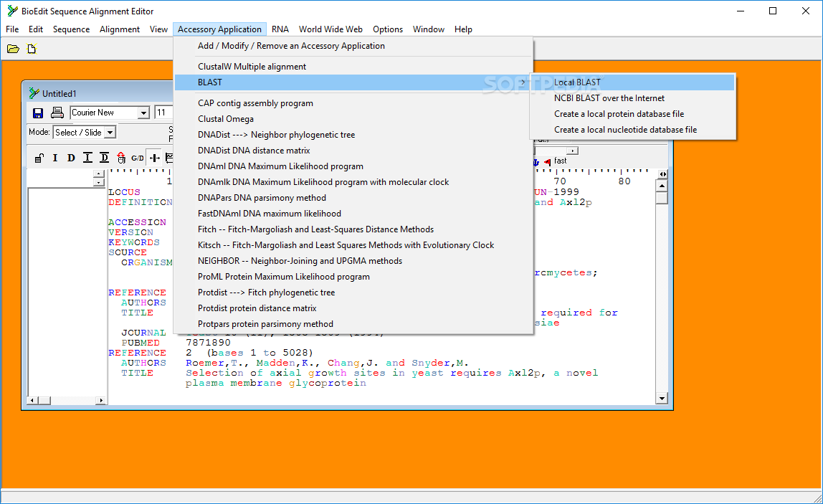Image resolution: width=823 pixels, height=504 pixels.
Task: Select Add / Modify / Remove an Accessory Application
Action: click(353, 46)
